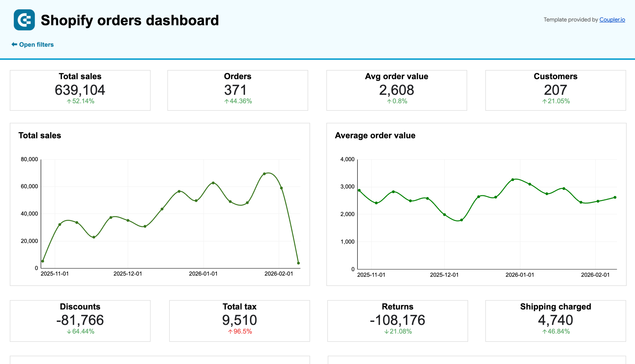Image resolution: width=635 pixels, height=364 pixels.
Task: Click the Shipping charged card heading
Action: 555,306
